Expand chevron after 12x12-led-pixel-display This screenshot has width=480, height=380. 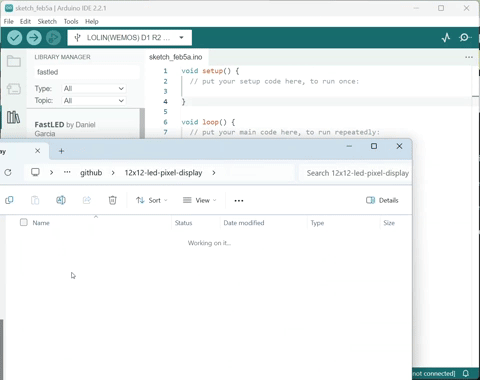tap(214, 173)
